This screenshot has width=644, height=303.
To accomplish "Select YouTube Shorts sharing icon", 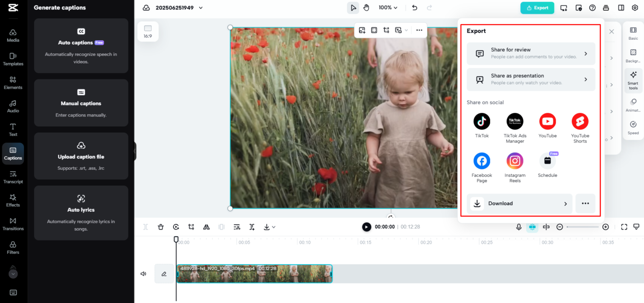I will 580,122.
